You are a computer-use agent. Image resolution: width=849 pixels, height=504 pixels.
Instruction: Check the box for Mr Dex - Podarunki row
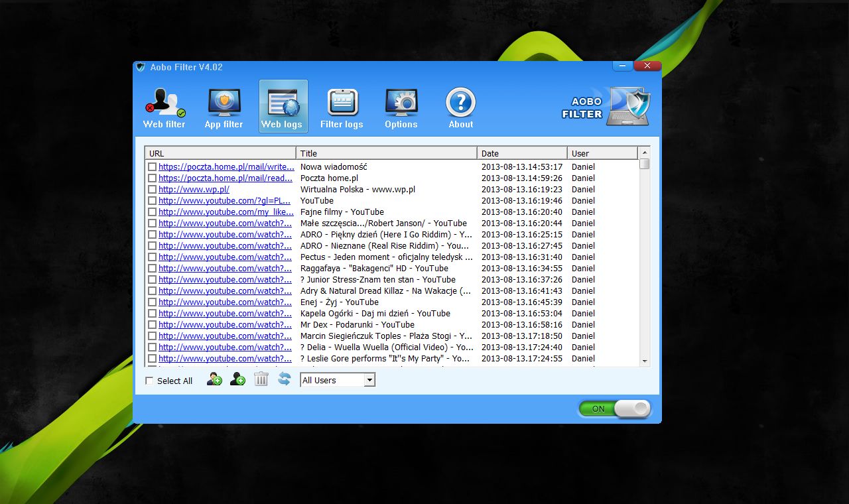click(x=153, y=325)
